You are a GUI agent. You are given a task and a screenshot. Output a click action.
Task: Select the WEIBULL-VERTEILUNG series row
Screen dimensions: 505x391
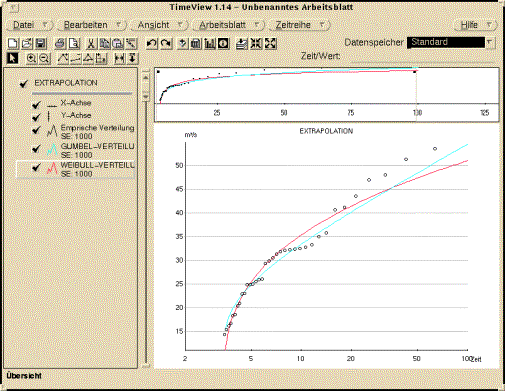pos(76,170)
